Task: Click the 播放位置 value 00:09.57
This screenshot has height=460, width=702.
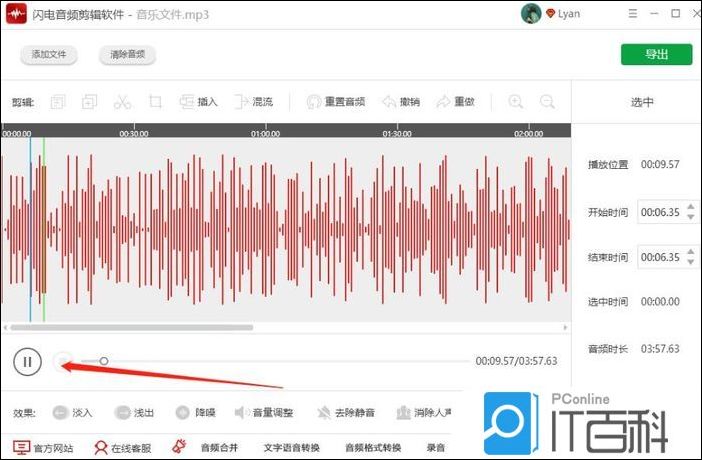Action: 660,164
